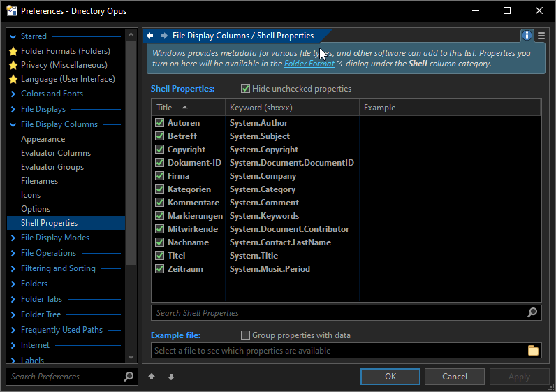Expand the Internet section
The height and width of the screenshot is (392, 556).
[13, 345]
